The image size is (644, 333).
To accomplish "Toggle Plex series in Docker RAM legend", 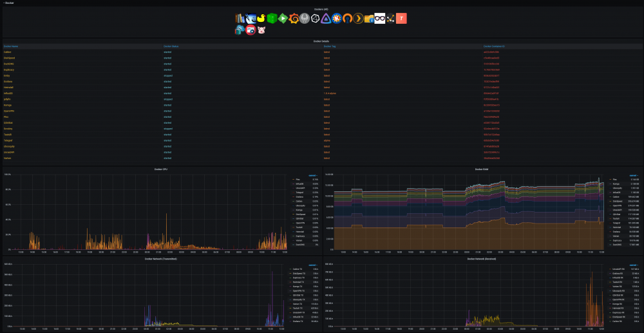I will [615, 180].
